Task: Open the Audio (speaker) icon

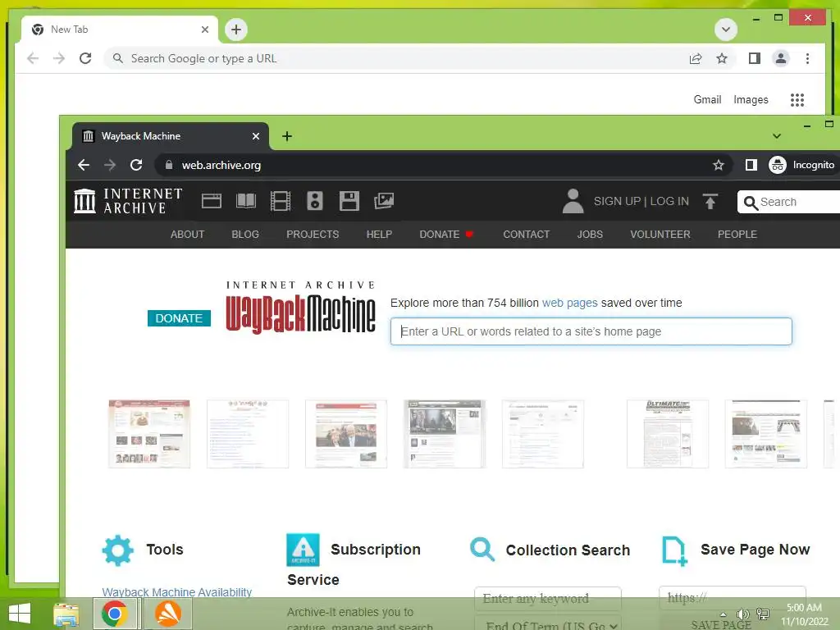Action: [314, 202]
